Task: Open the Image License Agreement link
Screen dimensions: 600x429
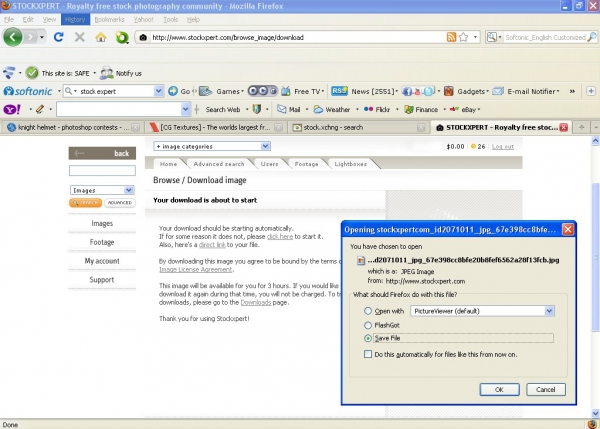Action: [x=196, y=269]
